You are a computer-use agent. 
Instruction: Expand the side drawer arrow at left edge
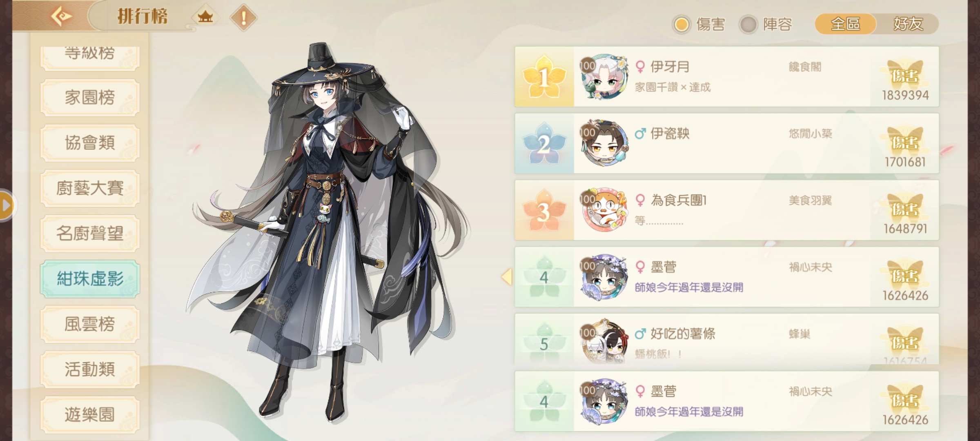pos(7,205)
